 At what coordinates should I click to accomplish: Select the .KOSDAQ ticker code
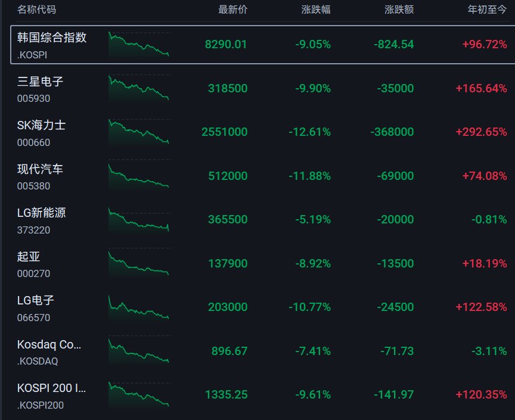point(38,361)
